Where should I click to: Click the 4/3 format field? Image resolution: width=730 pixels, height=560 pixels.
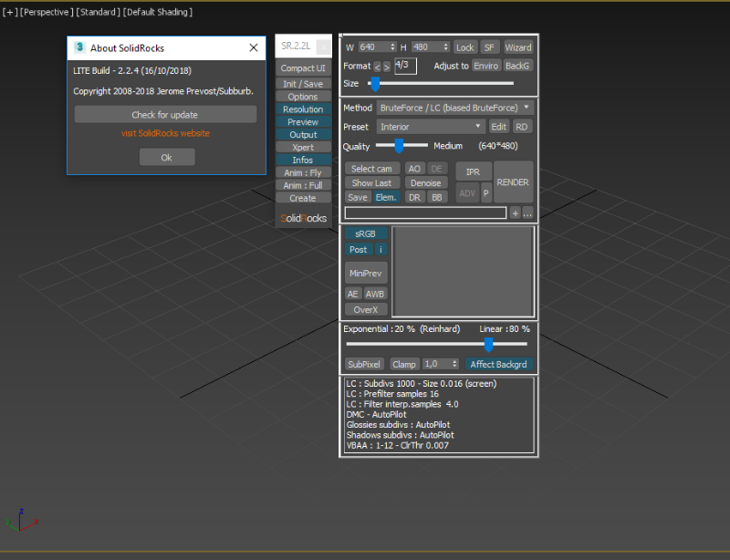405,66
